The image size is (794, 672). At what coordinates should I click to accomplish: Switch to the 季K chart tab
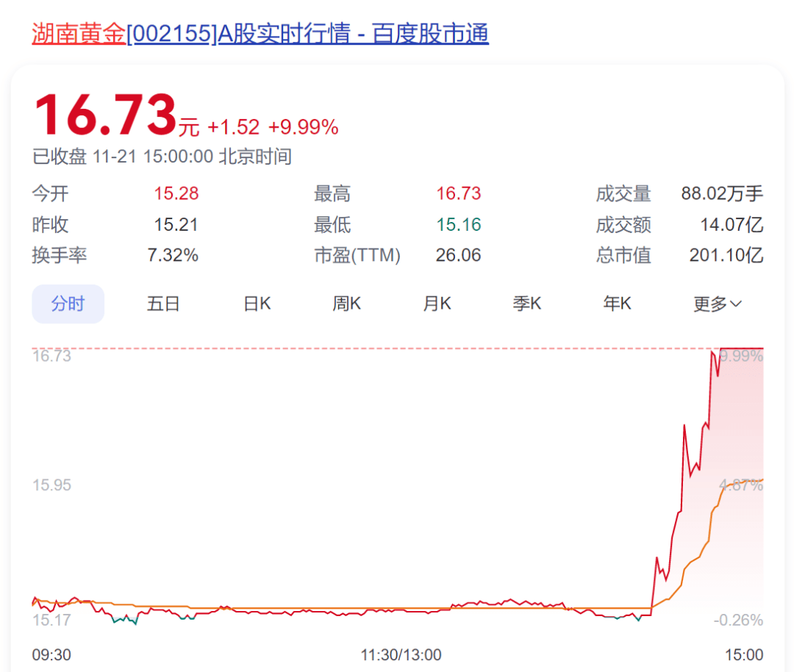click(527, 304)
